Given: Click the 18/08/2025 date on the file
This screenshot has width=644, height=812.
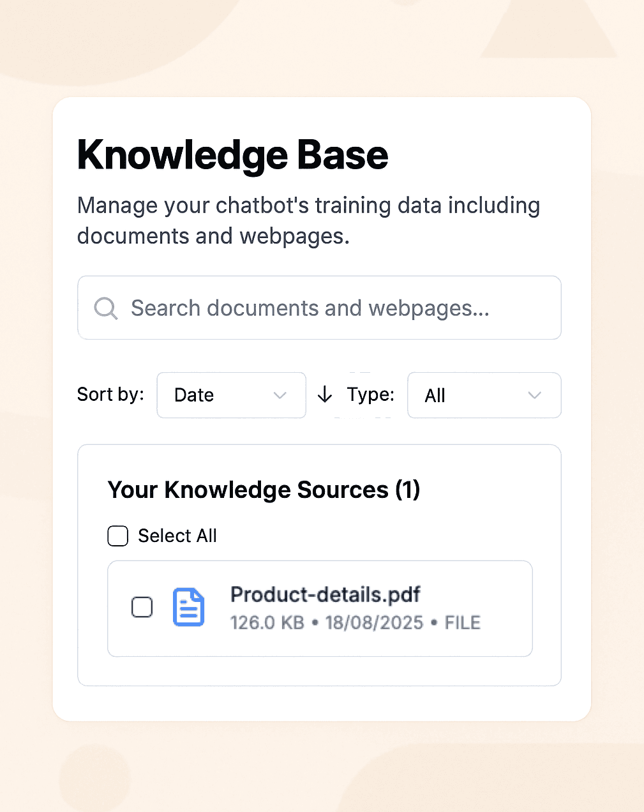Looking at the screenshot, I should pos(374,623).
